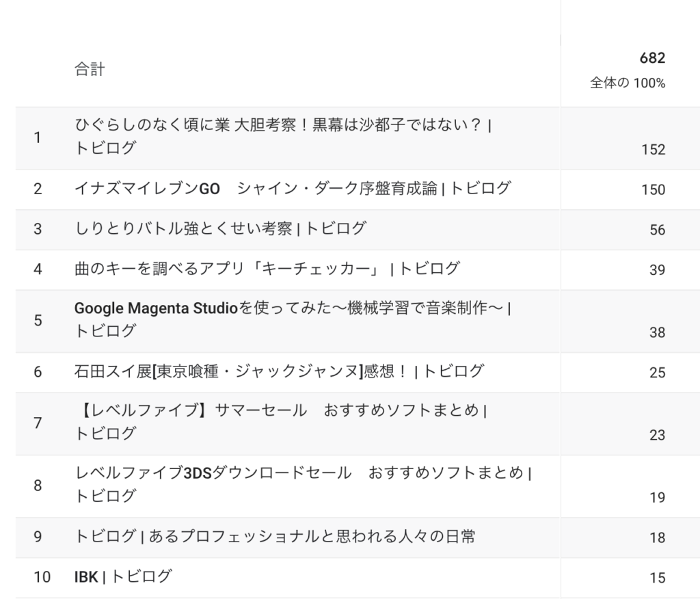
Task: Select the value 23 in row 7
Action: [657, 435]
